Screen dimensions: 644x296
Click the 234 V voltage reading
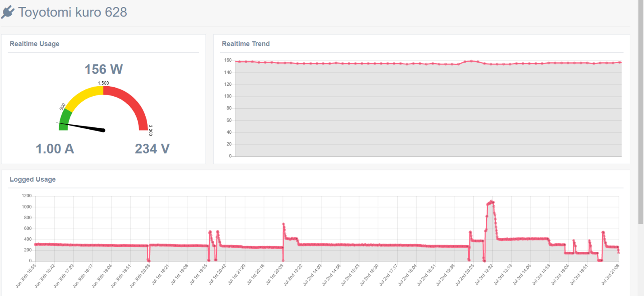pyautogui.click(x=152, y=149)
